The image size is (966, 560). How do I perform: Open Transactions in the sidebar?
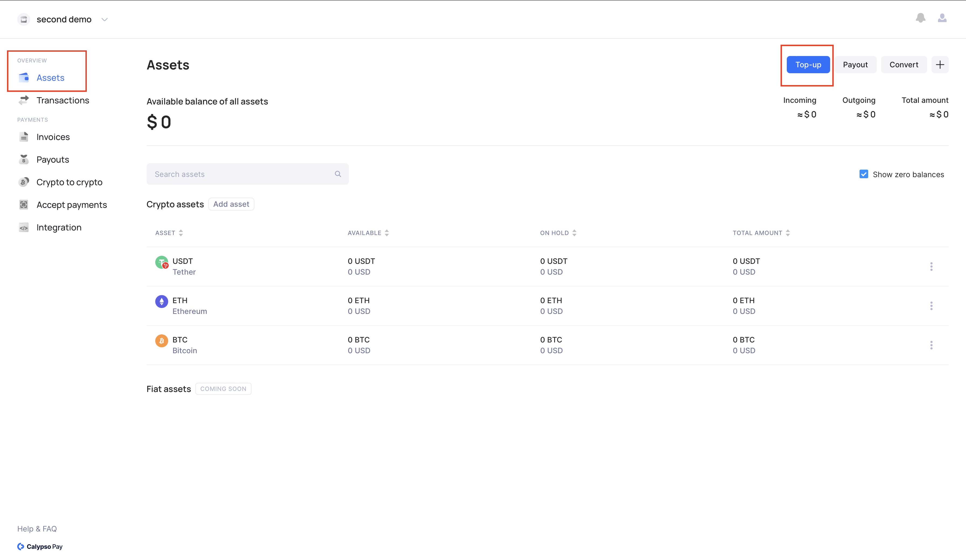click(x=63, y=100)
